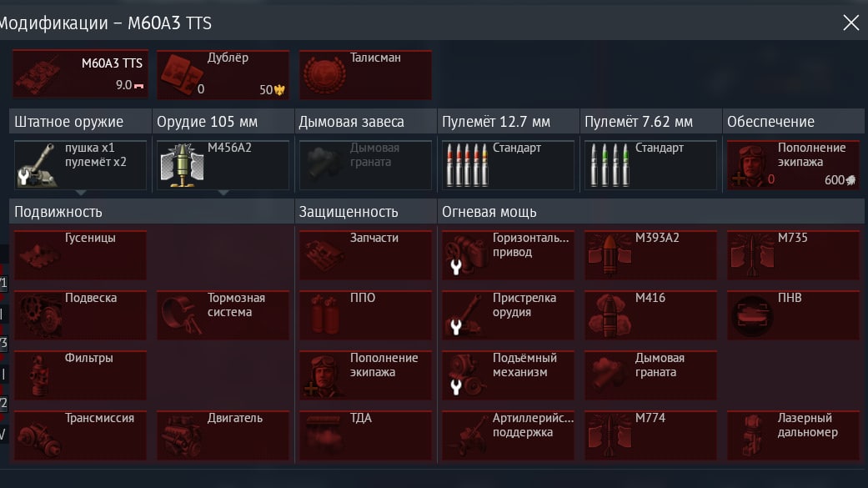Open the M416 shell modification
The image size is (868, 488).
650,314
